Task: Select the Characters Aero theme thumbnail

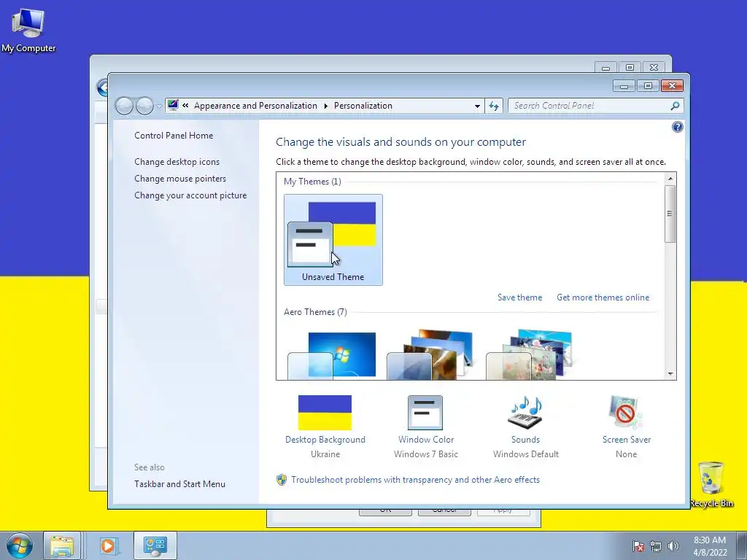Action: pos(530,355)
